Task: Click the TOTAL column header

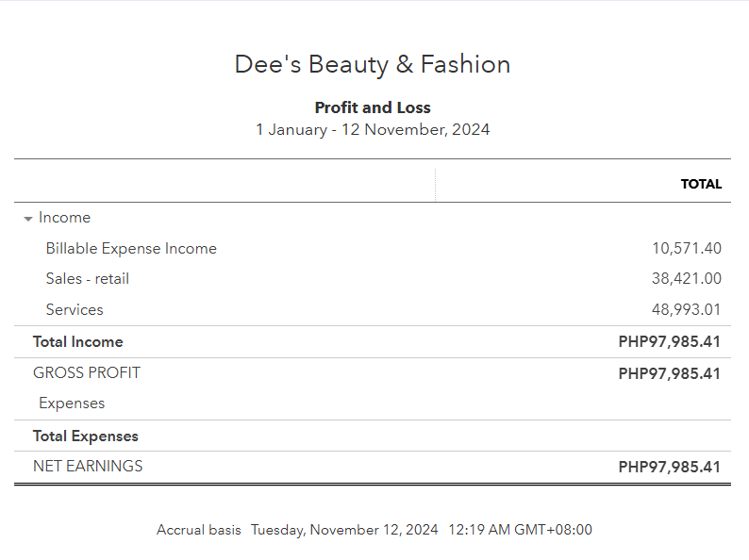Action: point(701,185)
